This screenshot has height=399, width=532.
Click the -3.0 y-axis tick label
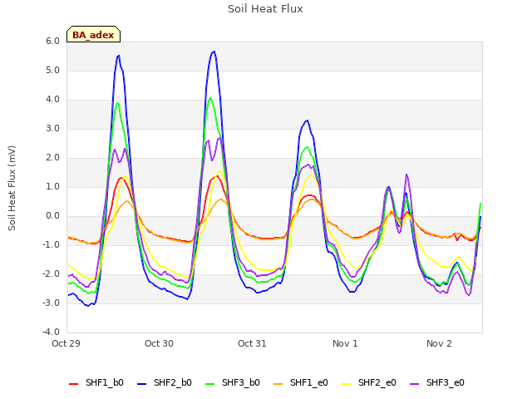click(x=51, y=303)
